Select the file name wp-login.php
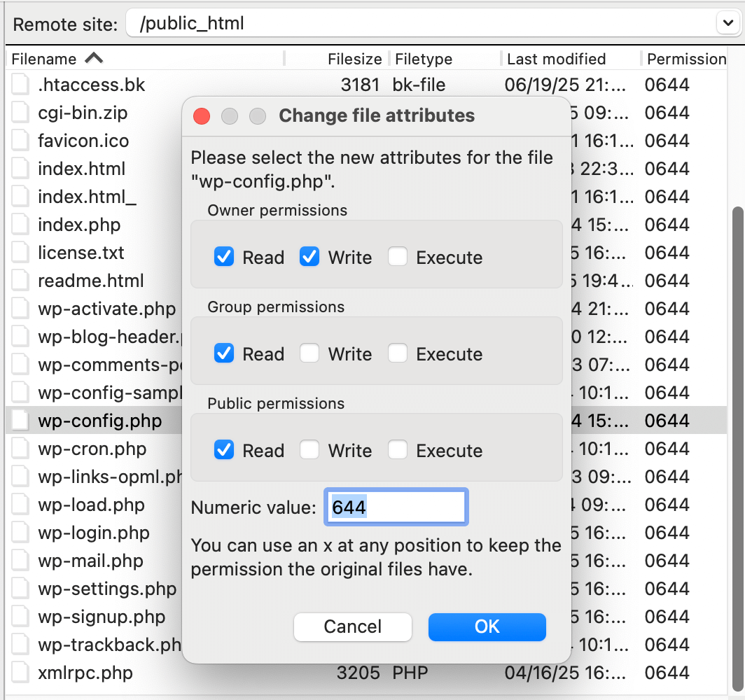This screenshot has height=700, width=745. (x=94, y=533)
